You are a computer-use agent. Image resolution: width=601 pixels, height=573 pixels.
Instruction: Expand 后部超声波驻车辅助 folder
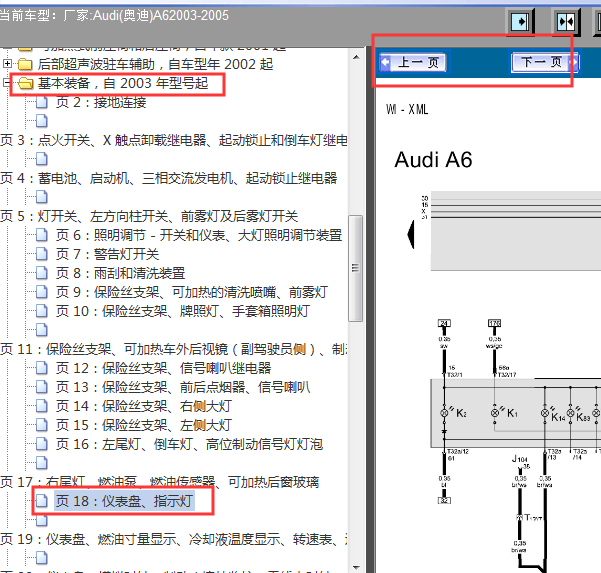point(7,64)
